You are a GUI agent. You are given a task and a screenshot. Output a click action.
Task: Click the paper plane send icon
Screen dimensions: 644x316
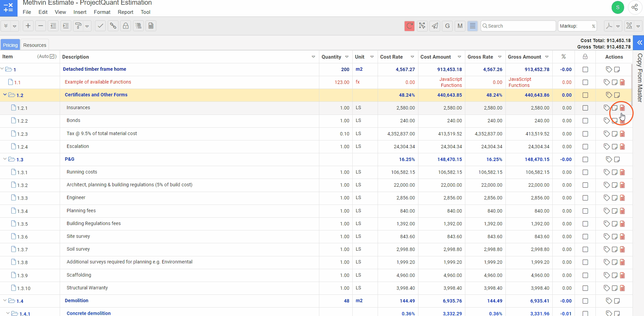click(x=435, y=26)
